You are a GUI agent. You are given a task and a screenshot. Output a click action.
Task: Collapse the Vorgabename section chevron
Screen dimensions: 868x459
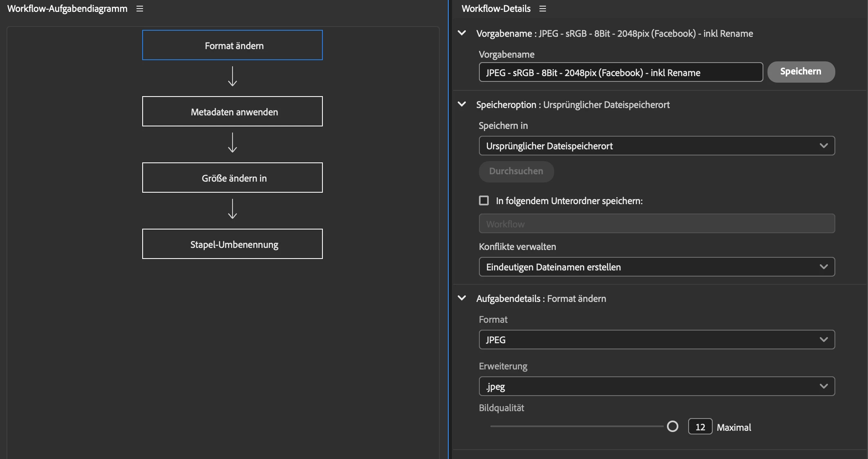[462, 33]
